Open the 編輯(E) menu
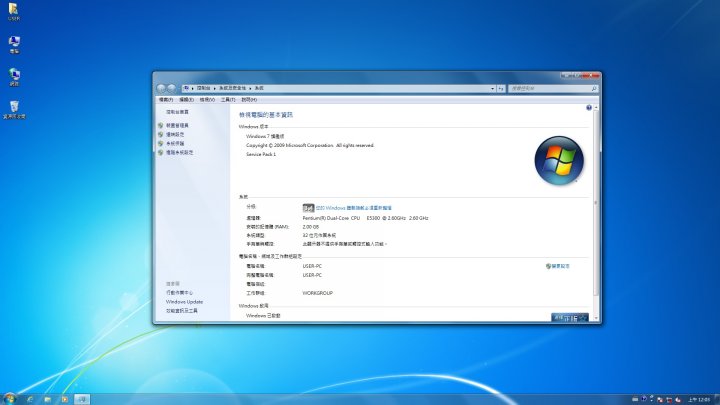Screen dimensions: 720x405 [x=186, y=100]
